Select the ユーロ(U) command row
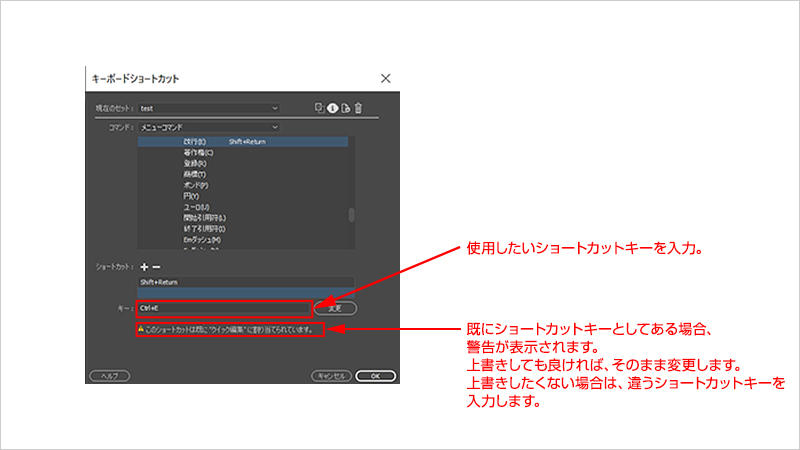The height and width of the screenshot is (450, 800). point(243,207)
